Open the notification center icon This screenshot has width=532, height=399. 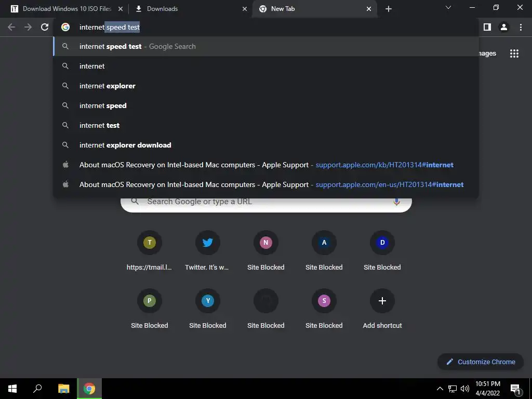[x=516, y=389]
